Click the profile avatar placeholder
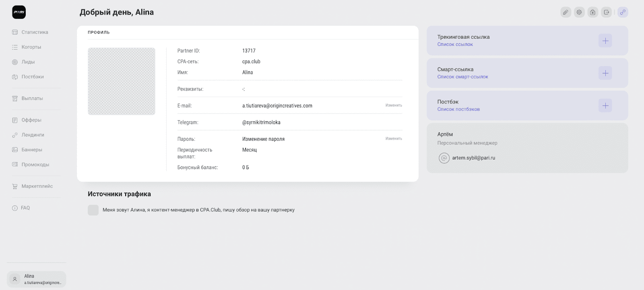Image resolution: width=644 pixels, height=290 pixels. 122,81
